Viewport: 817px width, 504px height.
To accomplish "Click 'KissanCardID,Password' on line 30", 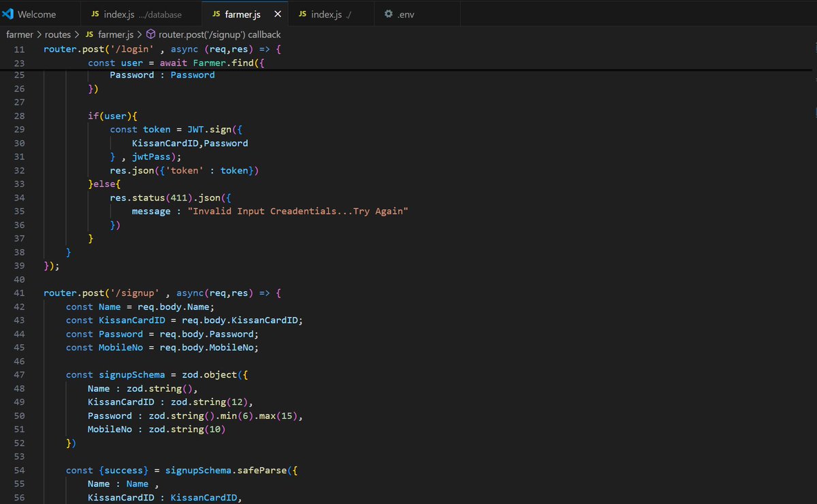I will click(x=190, y=144).
